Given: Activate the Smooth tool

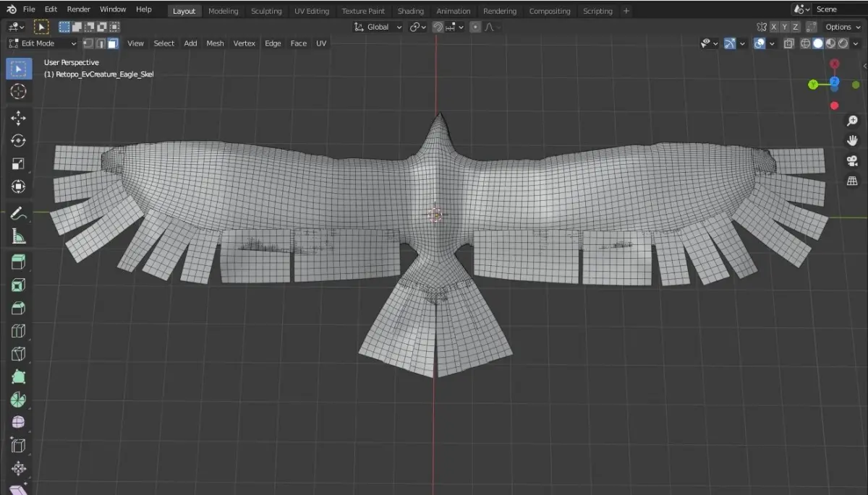Looking at the screenshot, I should [x=19, y=422].
